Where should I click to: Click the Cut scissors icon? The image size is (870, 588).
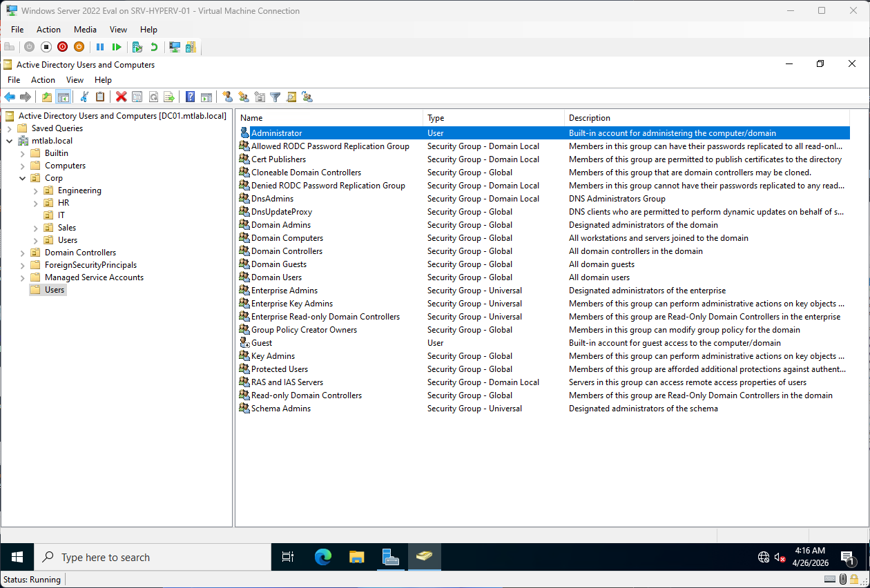tap(84, 97)
